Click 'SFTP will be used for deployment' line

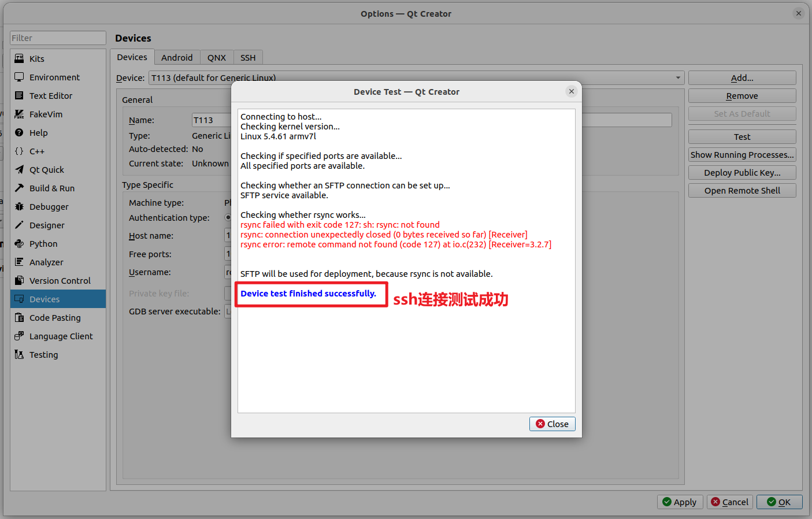[366, 274]
